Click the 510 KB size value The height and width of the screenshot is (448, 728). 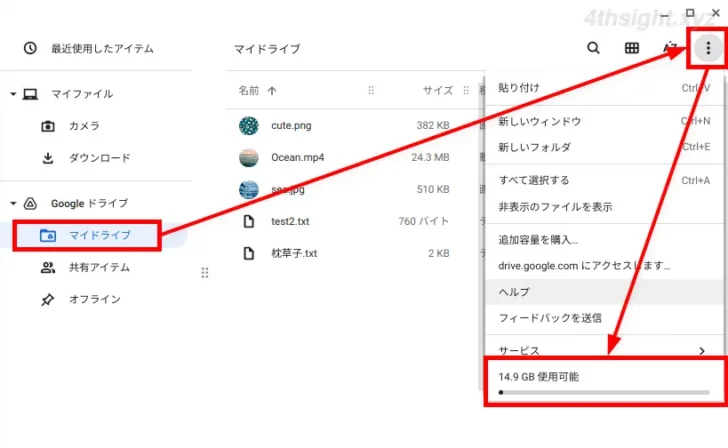point(433,189)
